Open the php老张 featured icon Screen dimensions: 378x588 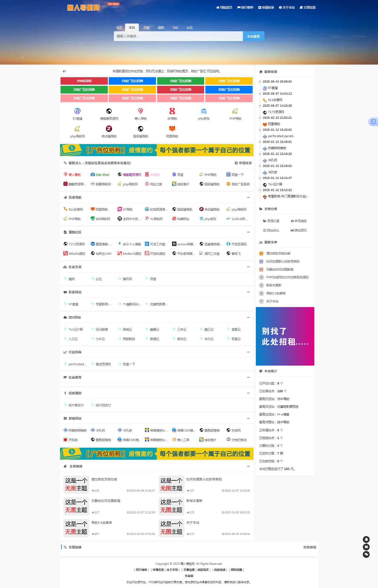pyautogui.click(x=204, y=111)
